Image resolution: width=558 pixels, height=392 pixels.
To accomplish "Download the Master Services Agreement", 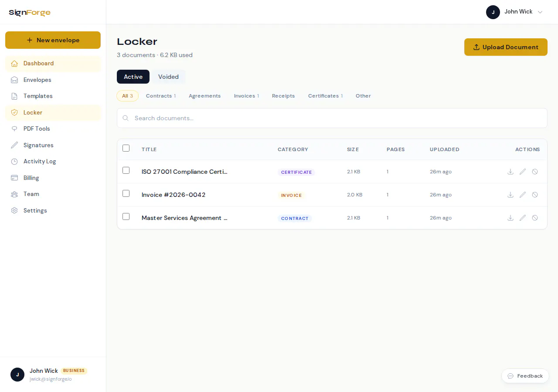I will (x=510, y=218).
